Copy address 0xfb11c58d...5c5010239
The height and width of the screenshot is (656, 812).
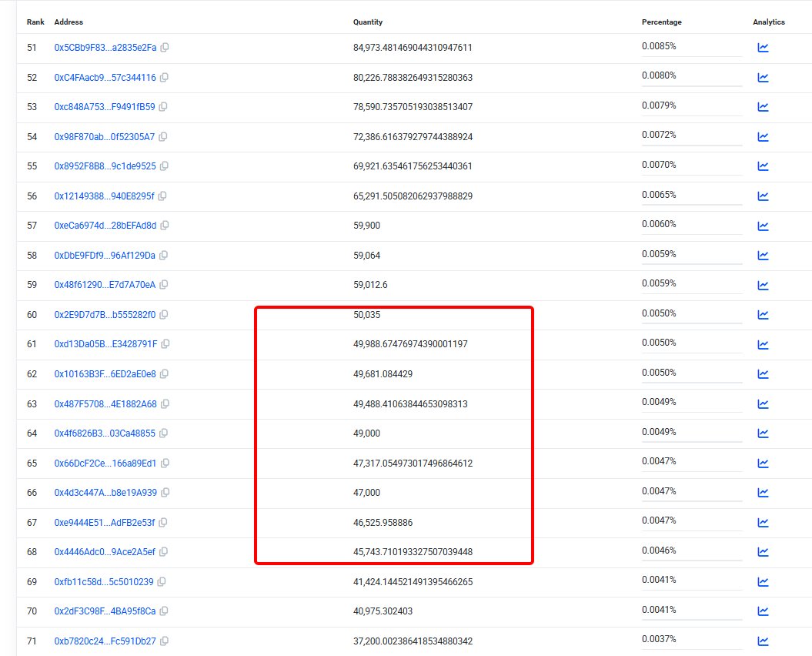tap(162, 582)
